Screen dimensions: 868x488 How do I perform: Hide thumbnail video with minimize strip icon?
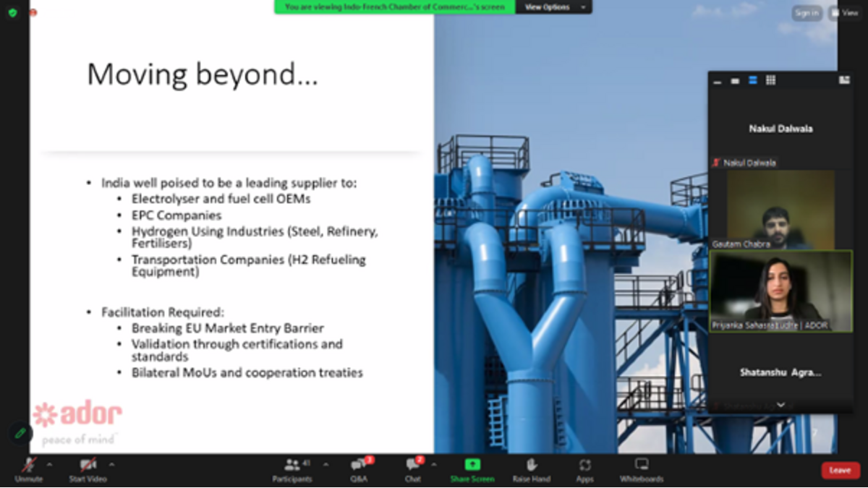click(x=718, y=81)
